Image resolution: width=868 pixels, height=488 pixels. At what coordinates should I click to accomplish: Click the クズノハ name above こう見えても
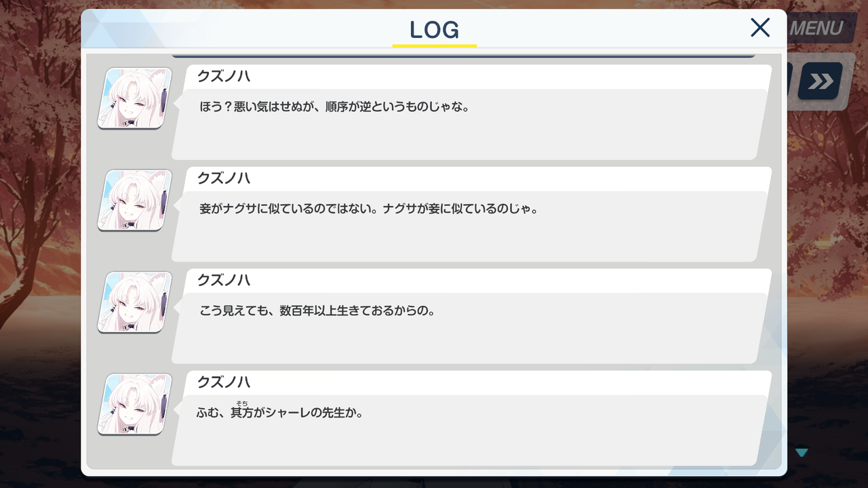click(224, 280)
